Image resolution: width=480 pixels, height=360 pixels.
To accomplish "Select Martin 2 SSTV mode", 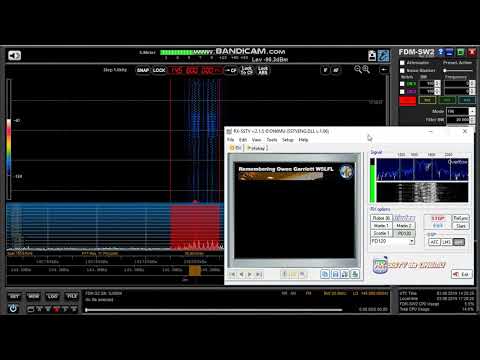I will click(404, 226).
